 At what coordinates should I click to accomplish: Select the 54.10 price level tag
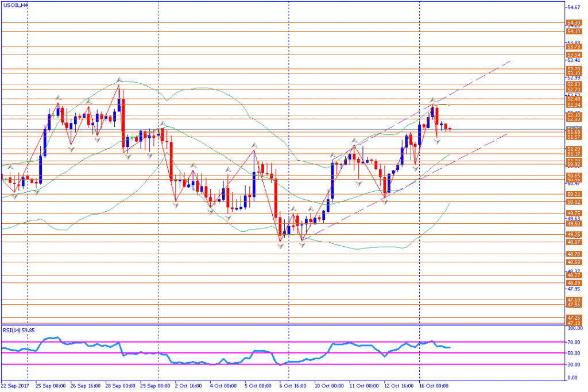coord(573,32)
